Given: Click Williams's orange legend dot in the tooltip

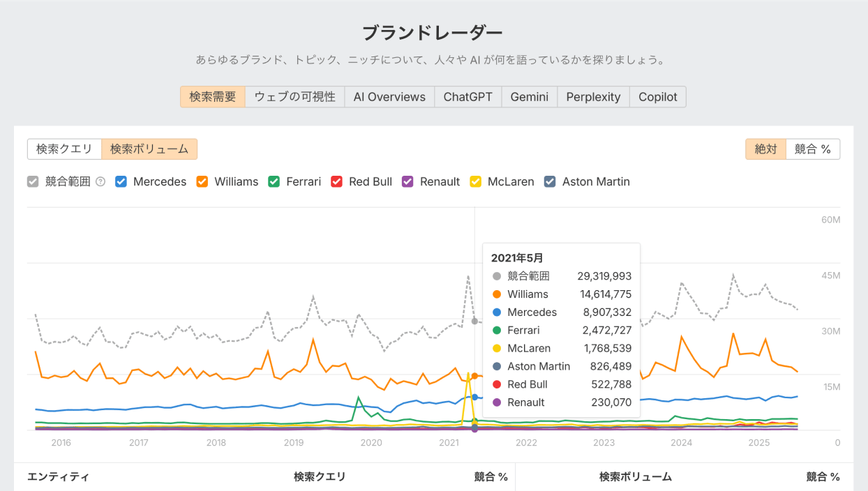Looking at the screenshot, I should coord(496,294).
